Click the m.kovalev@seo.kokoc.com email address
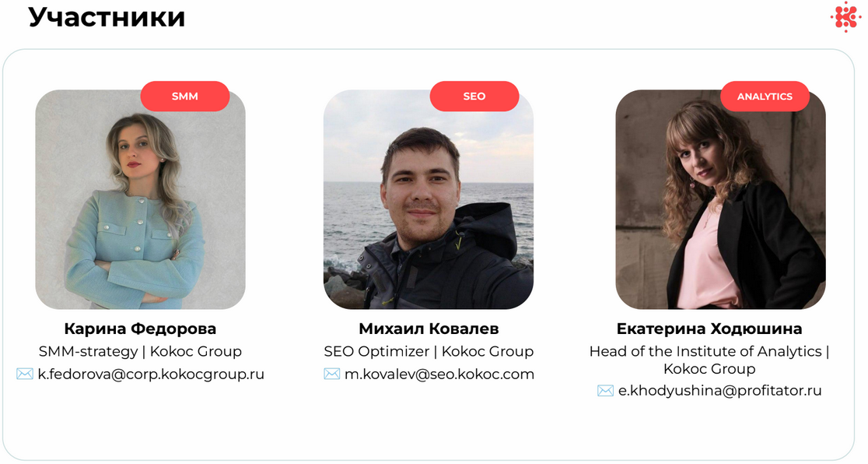This screenshot has height=464, width=868. 439,374
